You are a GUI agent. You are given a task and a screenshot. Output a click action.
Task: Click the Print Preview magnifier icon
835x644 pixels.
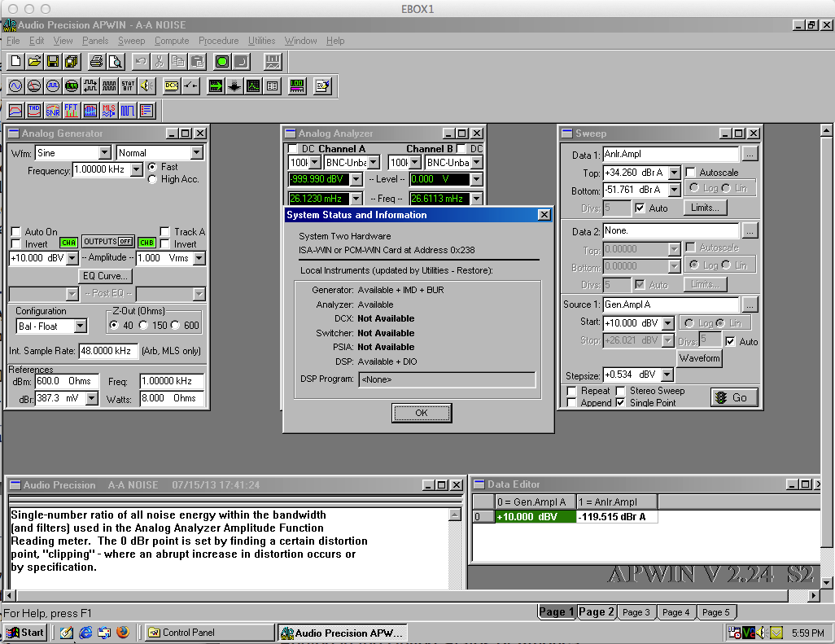pos(115,62)
